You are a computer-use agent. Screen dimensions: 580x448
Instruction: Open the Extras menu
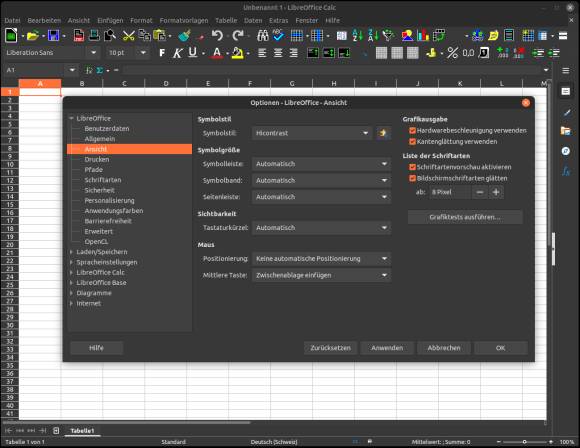279,21
